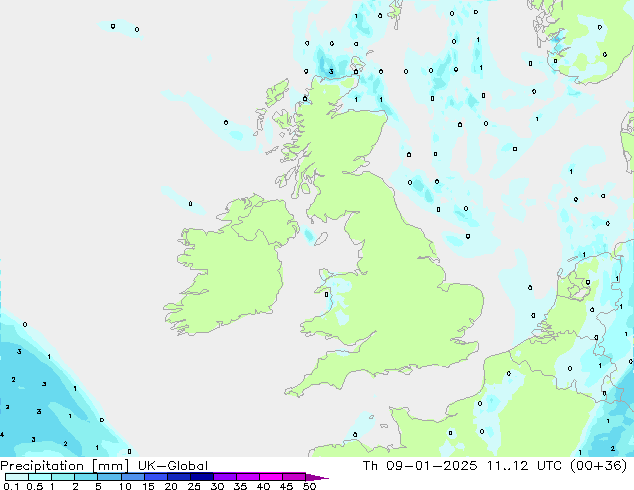Click the '50' legend scale value
634x490 pixels.
pos(309,486)
